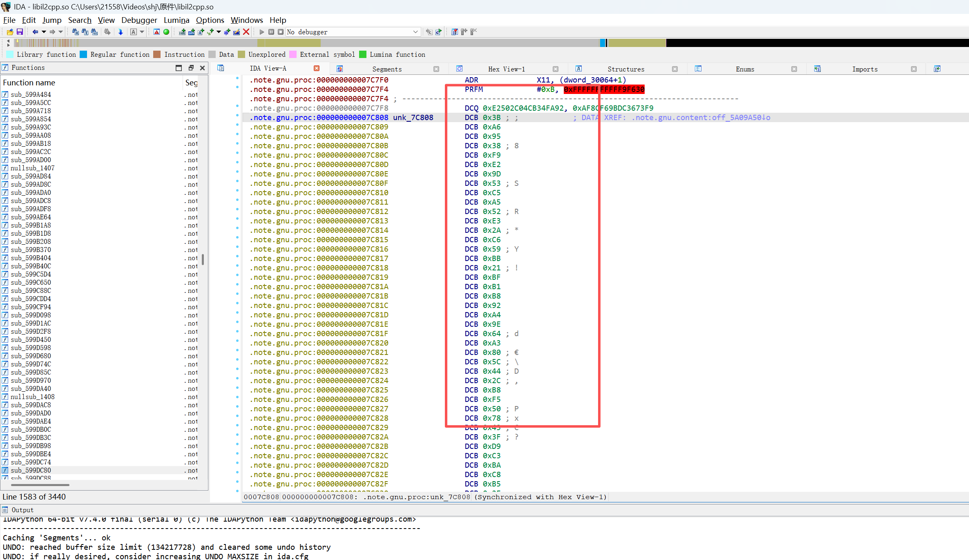Pause the process with pause icon
This screenshot has height=560, width=969.
point(271,32)
